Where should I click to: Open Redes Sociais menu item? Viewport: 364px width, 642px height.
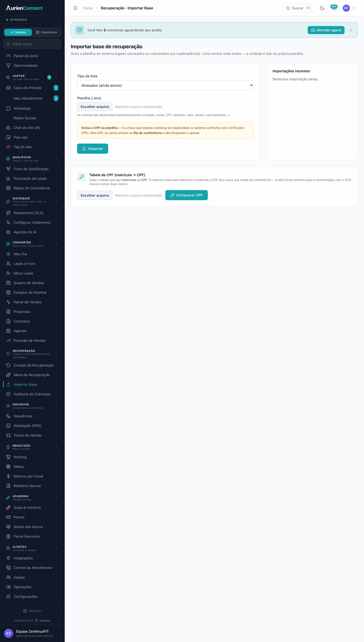(32, 118)
